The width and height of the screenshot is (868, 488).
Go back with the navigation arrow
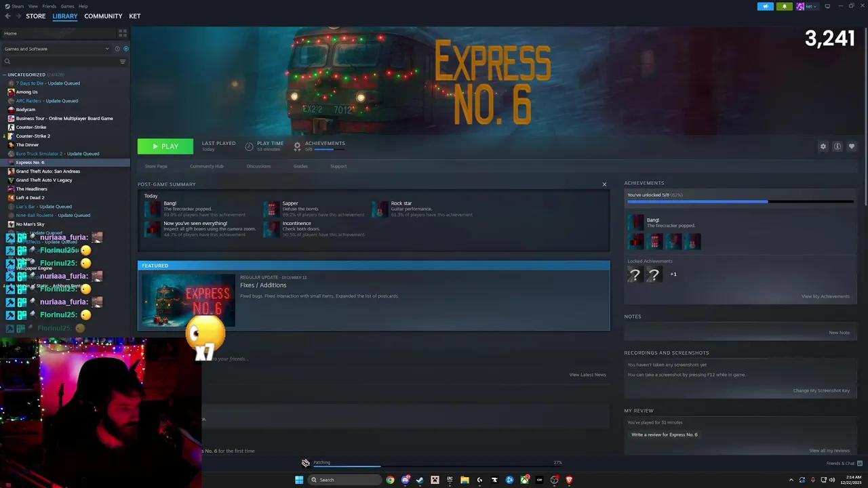(x=8, y=16)
